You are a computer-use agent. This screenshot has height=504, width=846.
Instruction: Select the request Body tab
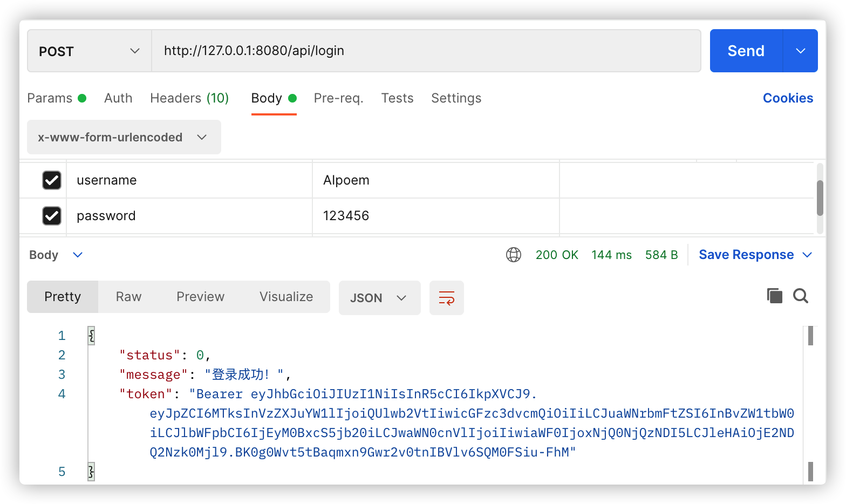[x=274, y=98]
